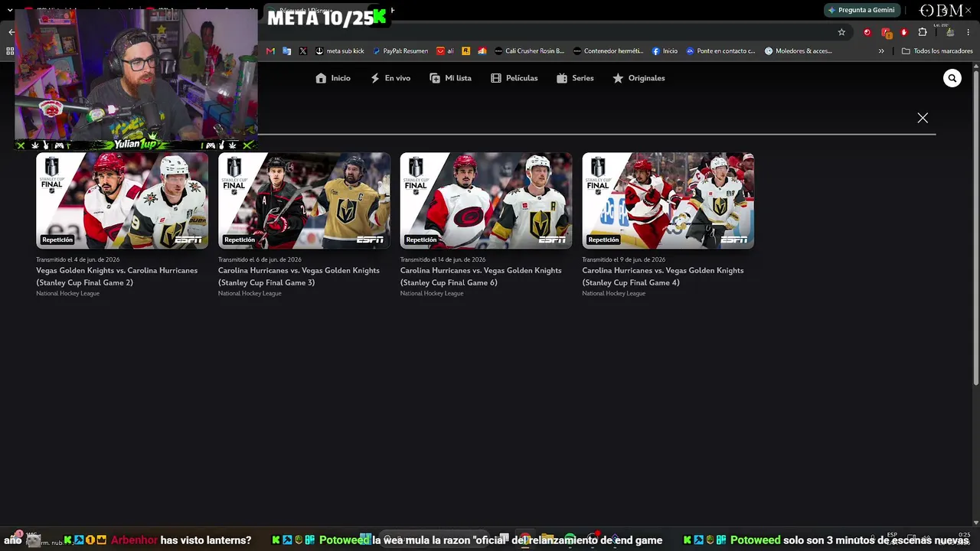Open the X (Twitter) bookmark icon
Viewport: 980px width, 551px height.
pyautogui.click(x=303, y=51)
